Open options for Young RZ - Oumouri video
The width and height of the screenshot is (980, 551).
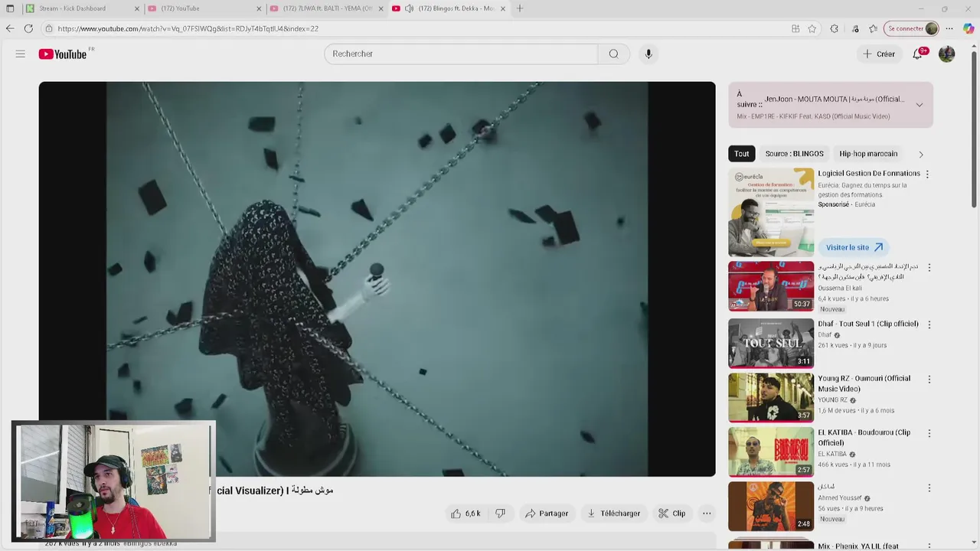pyautogui.click(x=929, y=379)
